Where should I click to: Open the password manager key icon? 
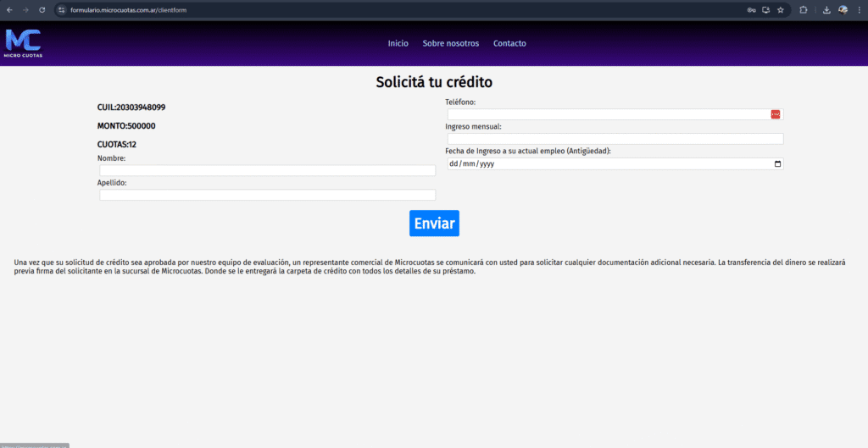pos(751,10)
